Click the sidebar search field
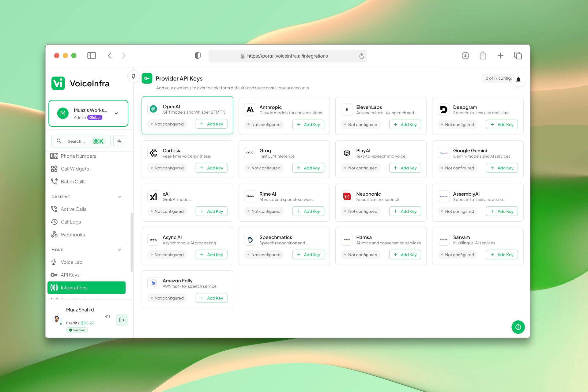Screen dimensions: 588x392 coord(81,141)
